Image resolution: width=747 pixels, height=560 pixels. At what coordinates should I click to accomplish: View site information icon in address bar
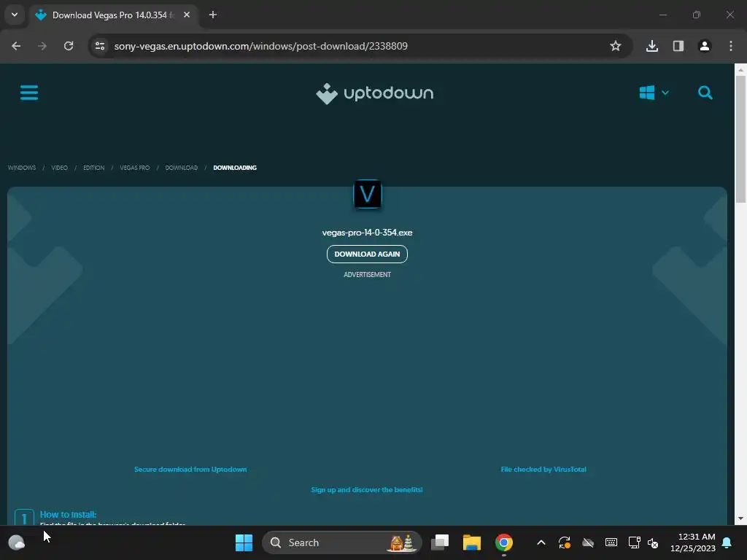pyautogui.click(x=100, y=46)
